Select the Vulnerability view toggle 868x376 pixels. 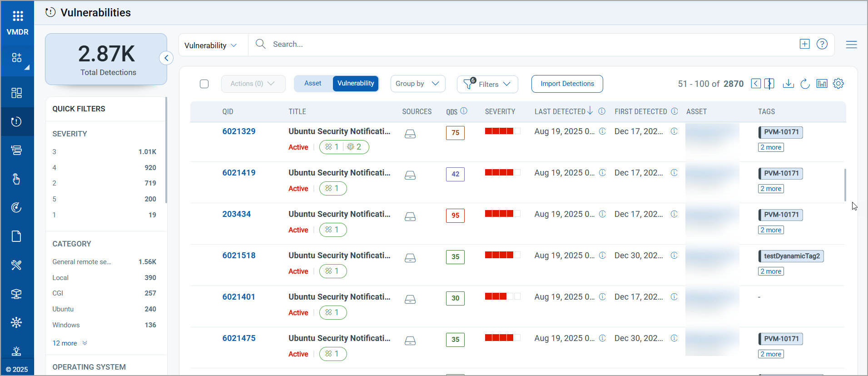point(356,84)
